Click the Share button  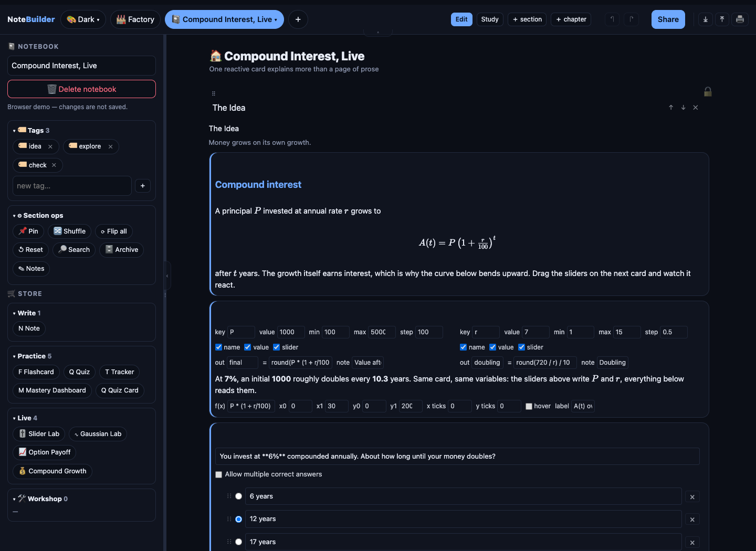point(668,19)
